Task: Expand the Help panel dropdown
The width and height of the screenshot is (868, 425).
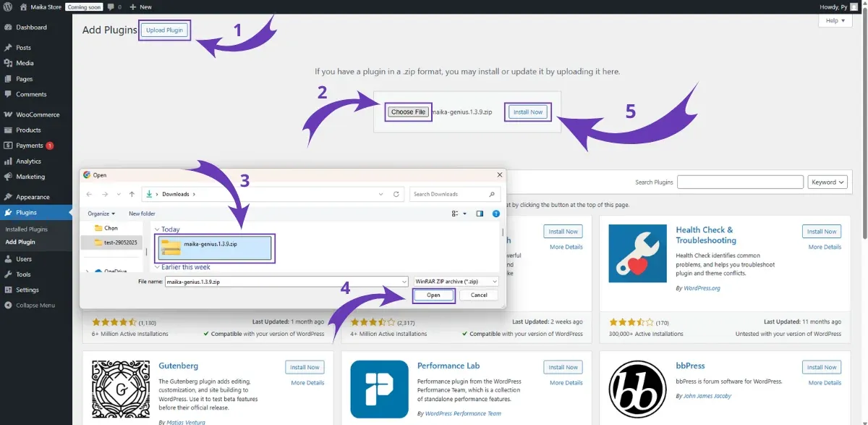Action: (835, 21)
